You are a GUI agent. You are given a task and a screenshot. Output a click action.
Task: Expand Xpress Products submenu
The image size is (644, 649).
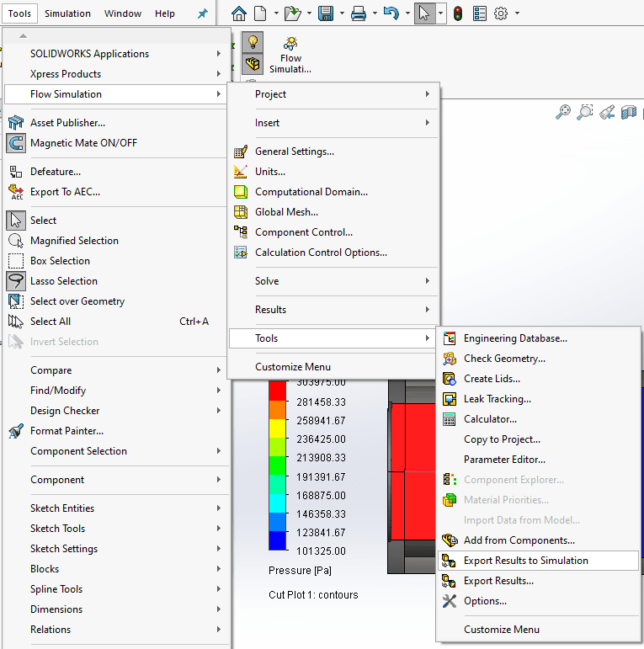pyautogui.click(x=117, y=74)
